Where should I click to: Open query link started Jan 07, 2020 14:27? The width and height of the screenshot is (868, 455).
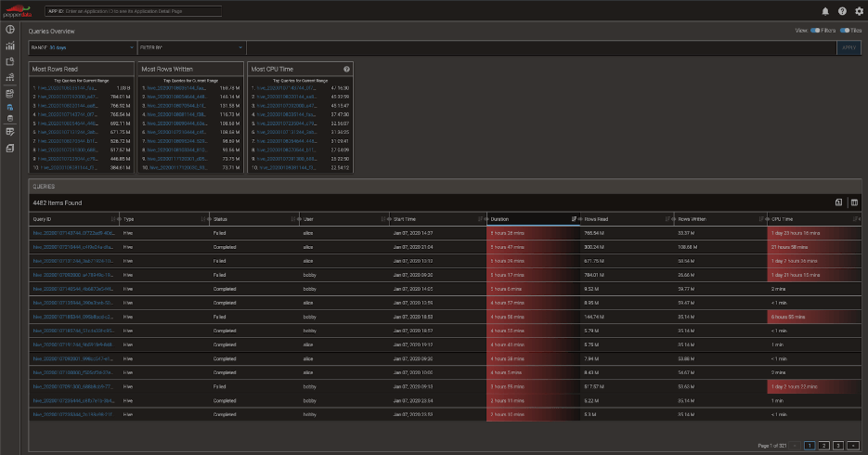73,233
